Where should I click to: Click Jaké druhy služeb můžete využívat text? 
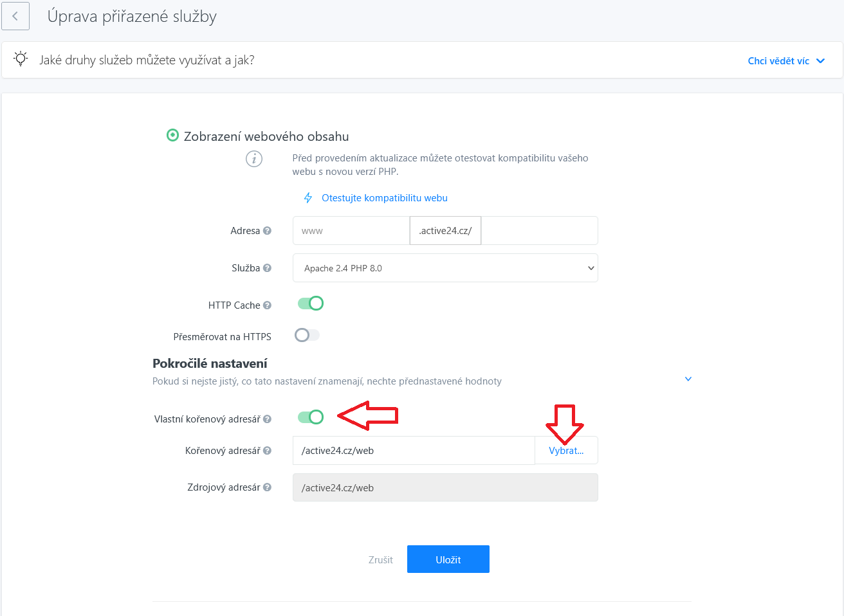point(147,60)
